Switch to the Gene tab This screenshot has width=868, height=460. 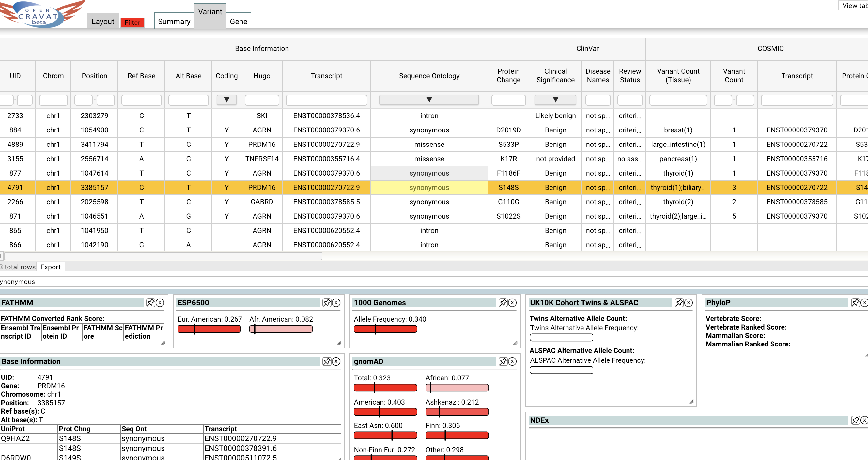(x=239, y=21)
